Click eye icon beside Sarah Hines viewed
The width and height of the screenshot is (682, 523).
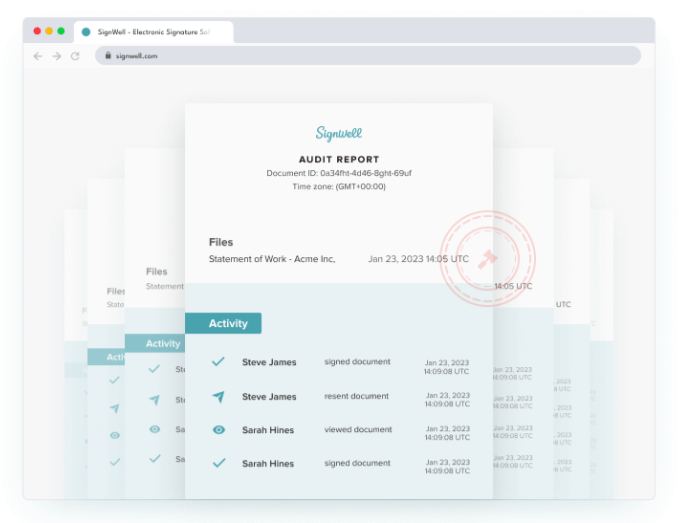coord(219,430)
